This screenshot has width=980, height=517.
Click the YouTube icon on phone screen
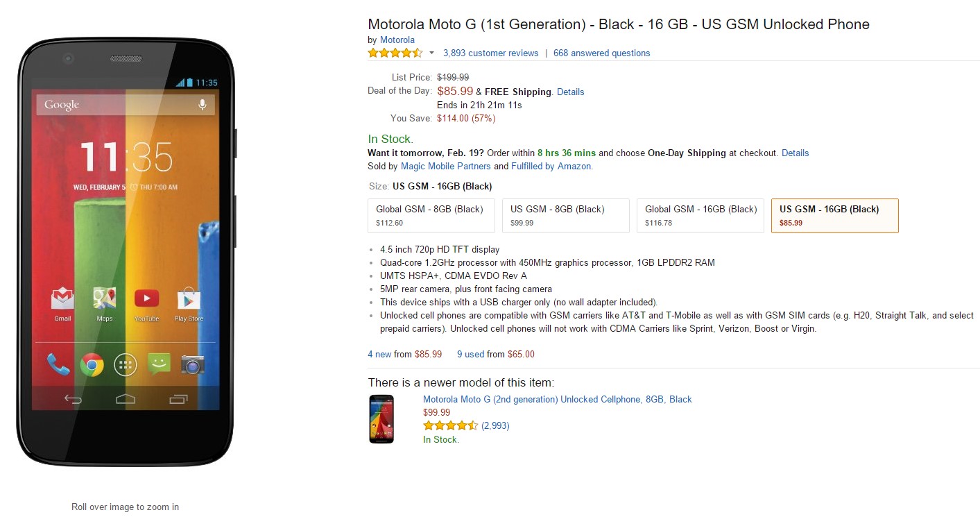(146, 299)
